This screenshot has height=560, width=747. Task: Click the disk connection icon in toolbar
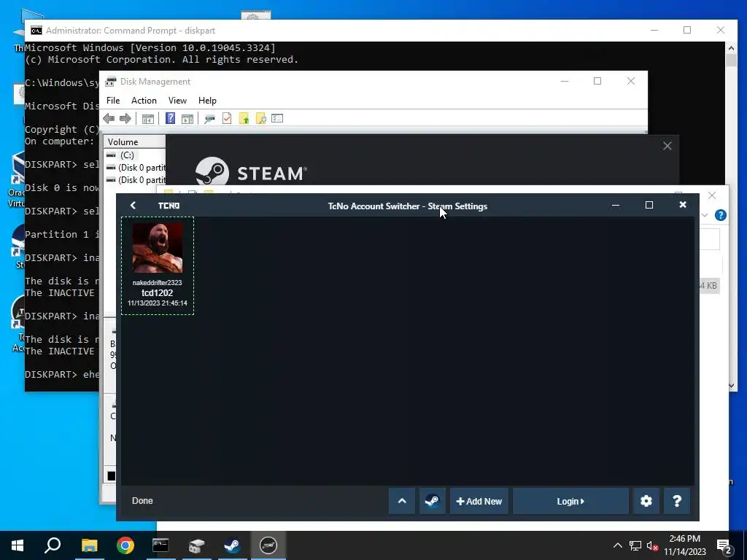click(209, 119)
